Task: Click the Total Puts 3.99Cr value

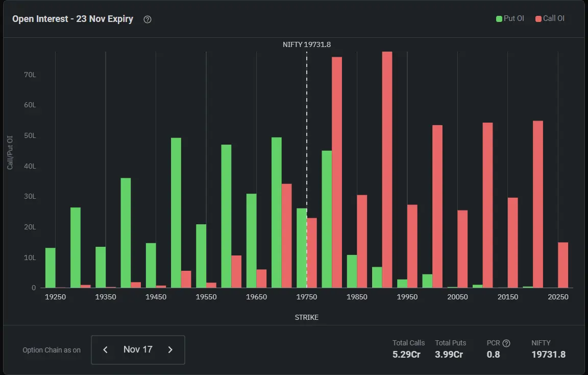Action: point(449,355)
